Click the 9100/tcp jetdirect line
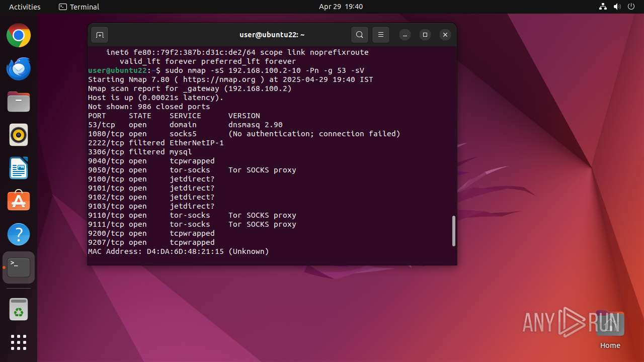The height and width of the screenshot is (362, 644). tap(151, 179)
